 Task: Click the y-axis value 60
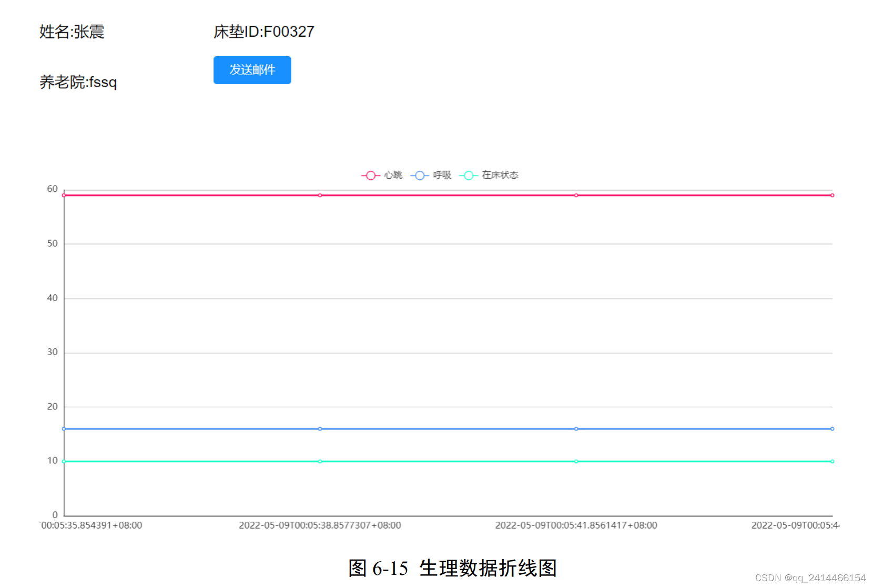(53, 189)
